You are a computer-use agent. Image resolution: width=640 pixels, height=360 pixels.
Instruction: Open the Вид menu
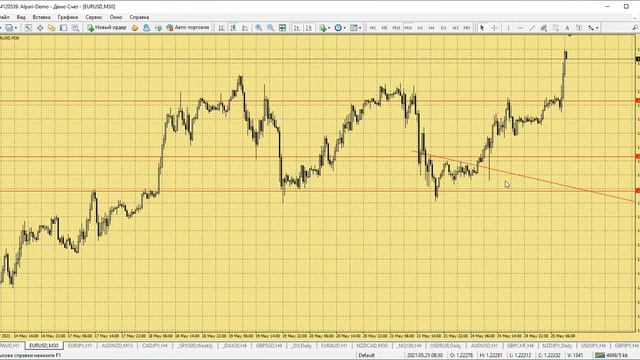click(21, 17)
